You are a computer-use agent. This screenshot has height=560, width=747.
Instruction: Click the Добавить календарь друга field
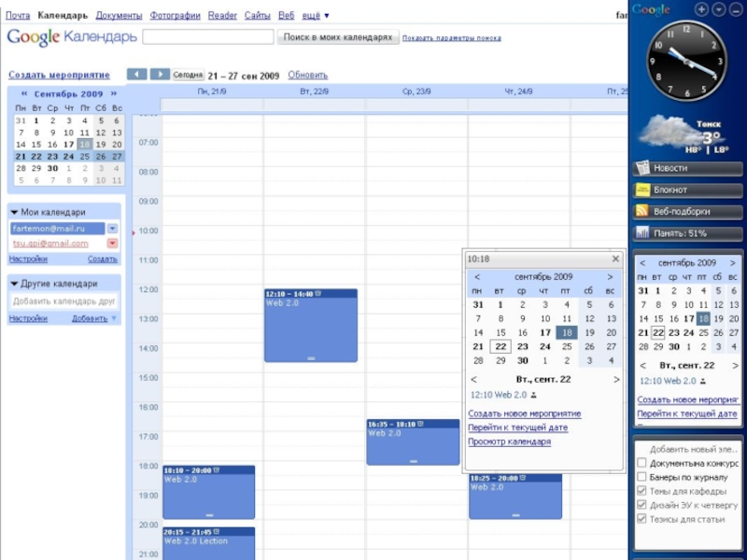click(x=63, y=301)
